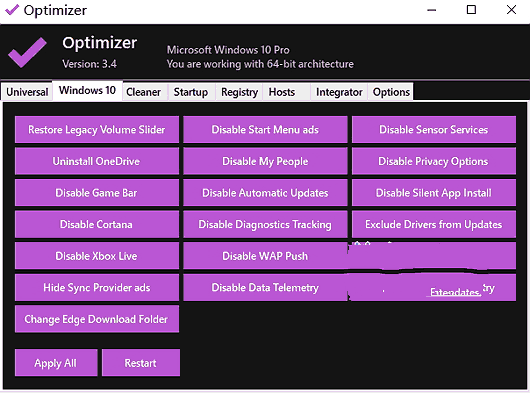The height and width of the screenshot is (393, 530).
Task: Toggle Disable Cortana button
Action: point(97,224)
